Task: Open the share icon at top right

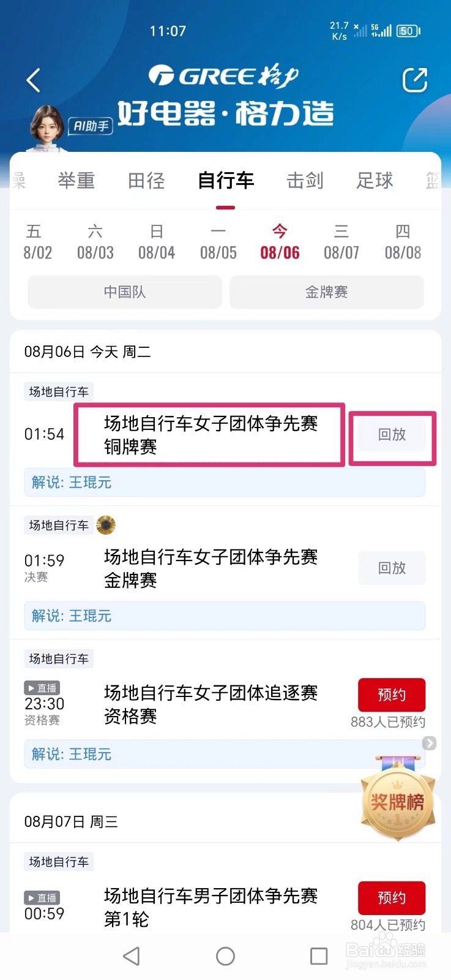Action: [414, 80]
